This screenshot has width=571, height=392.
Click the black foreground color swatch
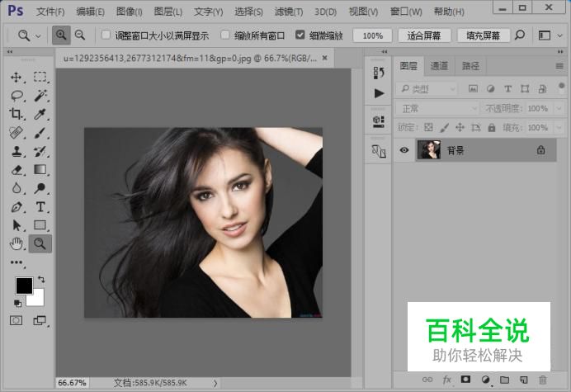[24, 286]
